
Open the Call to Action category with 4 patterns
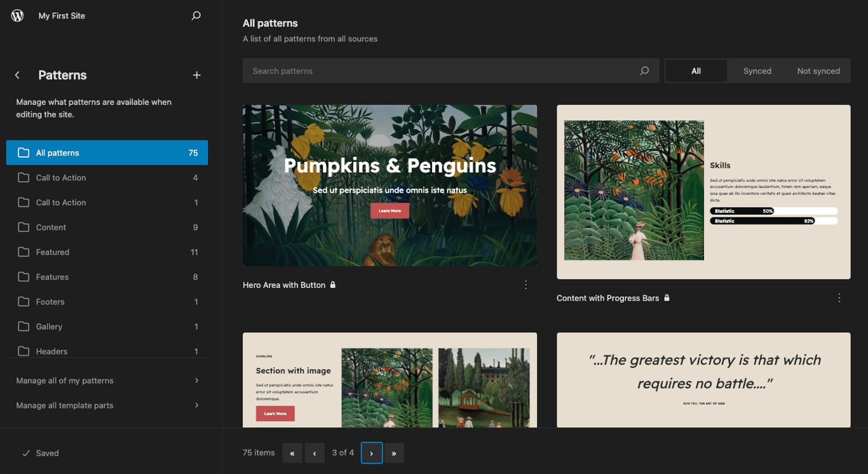[x=107, y=178]
